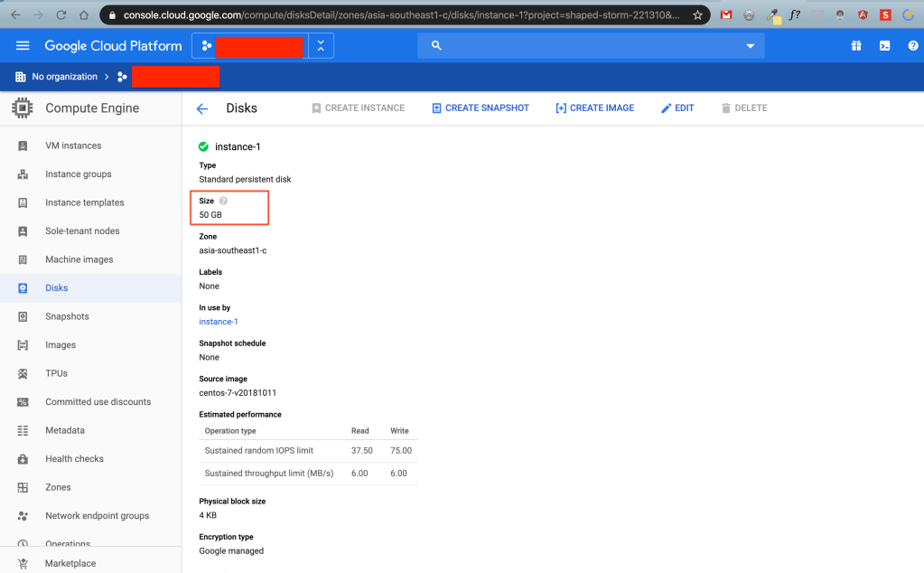The height and width of the screenshot is (573, 924).
Task: Go to VM instances in sidebar
Action: [73, 146]
